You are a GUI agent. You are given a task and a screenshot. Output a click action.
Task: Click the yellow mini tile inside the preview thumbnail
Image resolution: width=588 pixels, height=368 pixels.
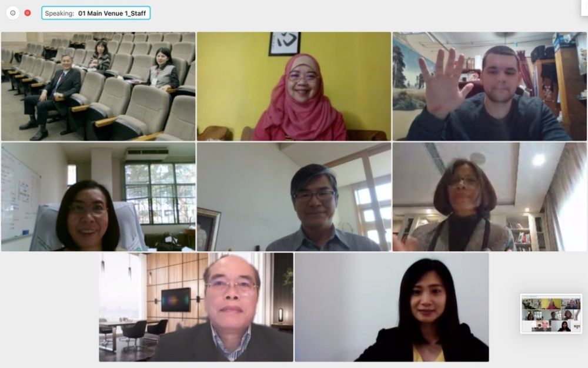(x=552, y=303)
